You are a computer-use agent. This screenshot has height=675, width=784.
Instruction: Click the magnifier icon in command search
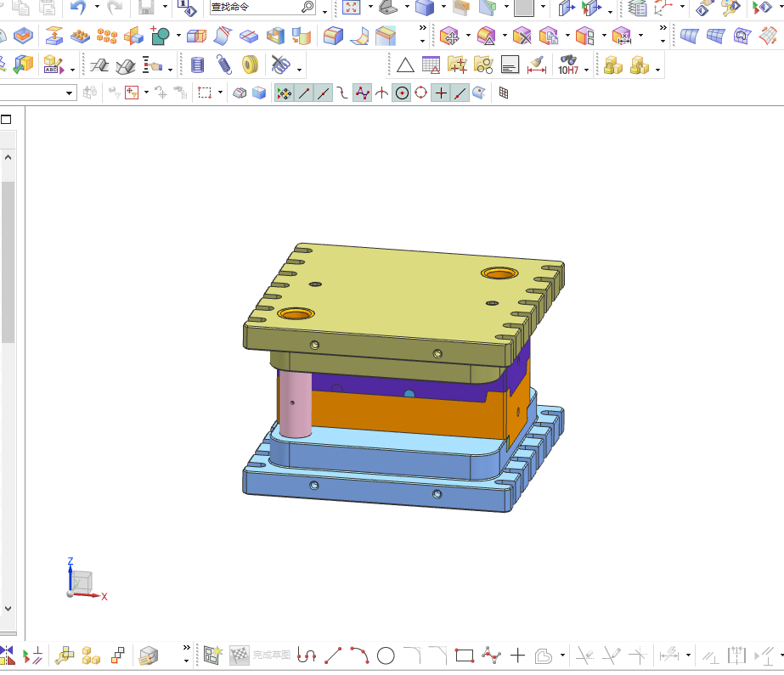[308, 7]
